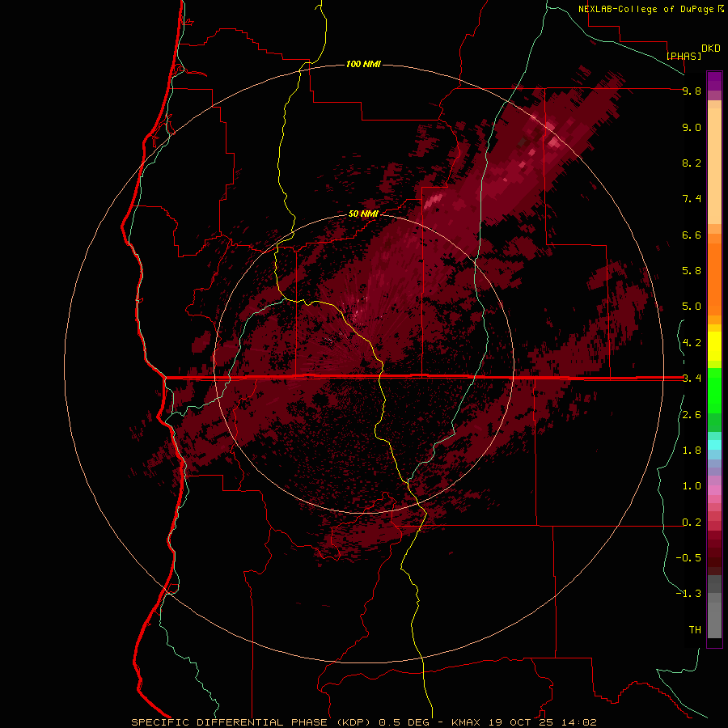
Task: Click the -1.3 color scale value
Action: click(x=688, y=594)
